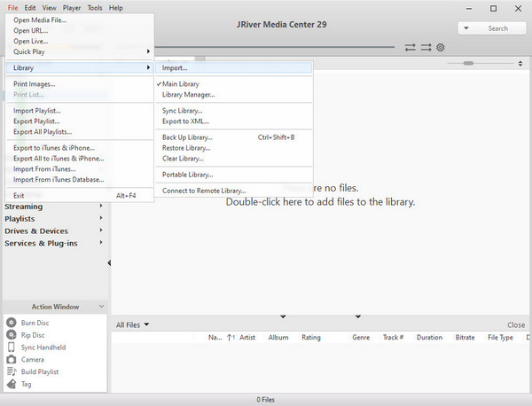Viewport: 532px width, 406px height.
Task: Select Open URL... entry
Action: 80,30
